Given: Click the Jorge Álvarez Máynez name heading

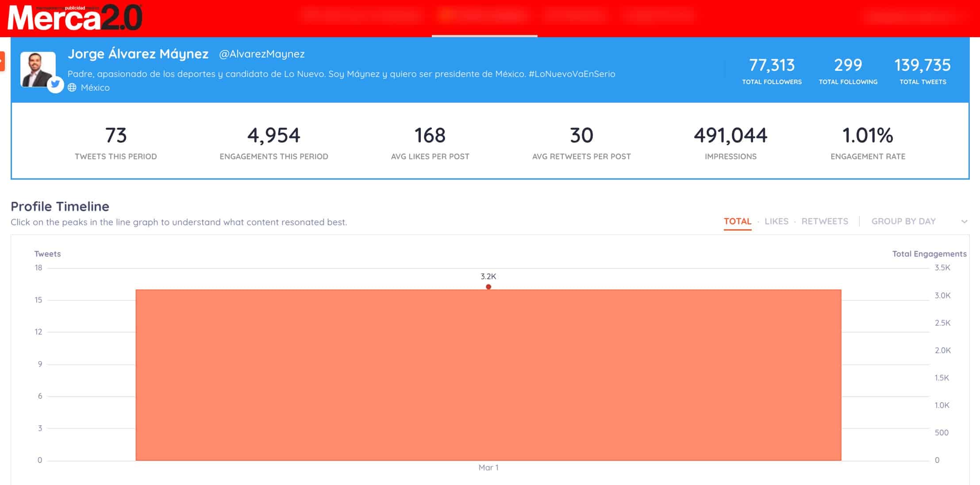Looking at the screenshot, I should [x=138, y=54].
